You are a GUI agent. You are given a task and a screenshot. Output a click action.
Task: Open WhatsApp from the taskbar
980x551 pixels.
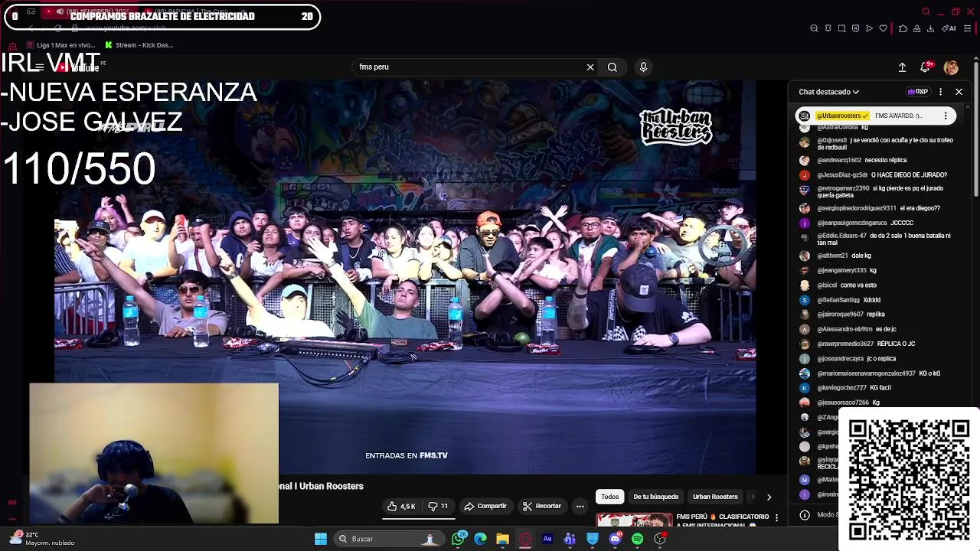tap(458, 539)
